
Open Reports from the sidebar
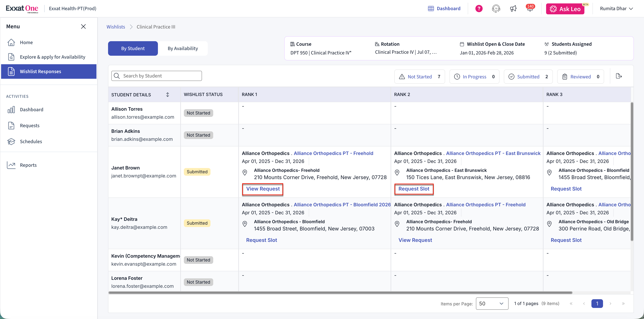click(x=28, y=165)
